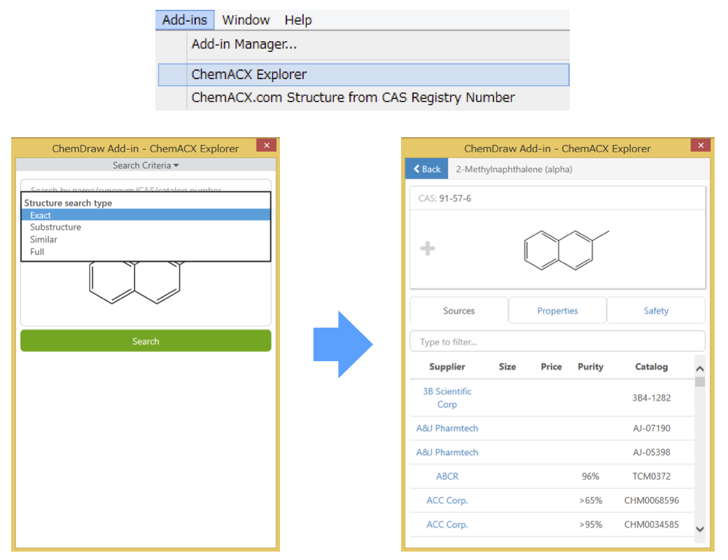This screenshot has width=728, height=560.
Task: Select the Similar search type
Action: click(x=45, y=239)
